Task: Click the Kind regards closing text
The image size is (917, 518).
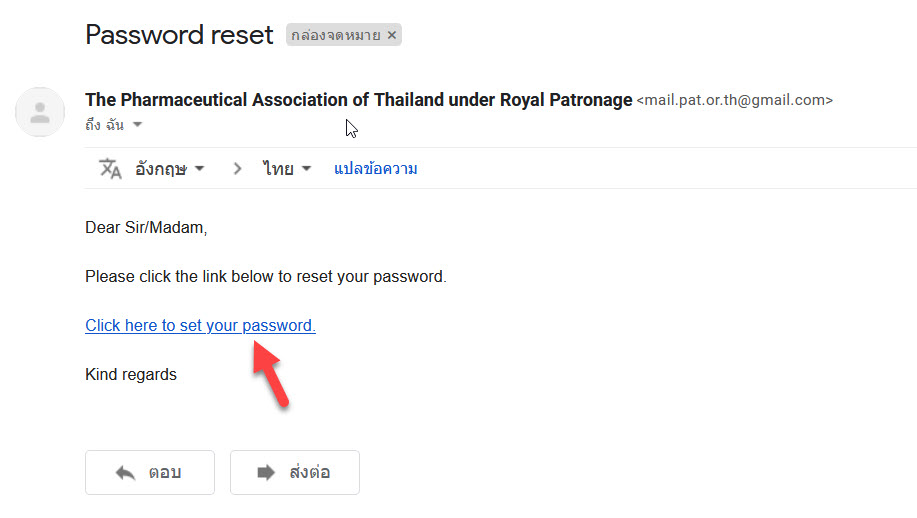Action: click(131, 375)
